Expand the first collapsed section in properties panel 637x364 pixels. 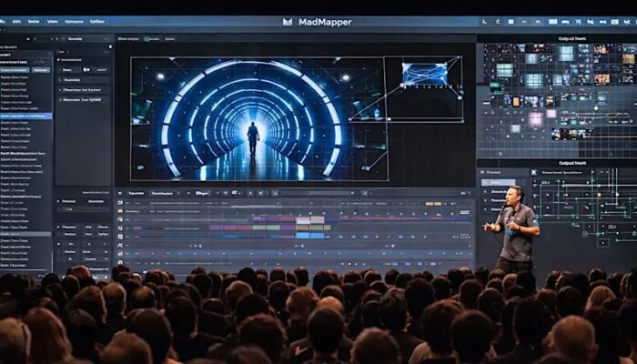point(60,78)
